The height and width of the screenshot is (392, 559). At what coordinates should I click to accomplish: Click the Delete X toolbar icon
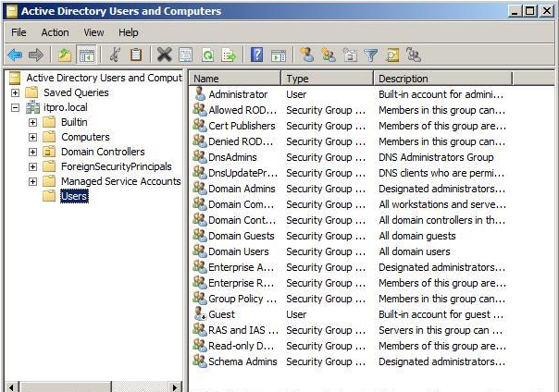pyautogui.click(x=165, y=55)
